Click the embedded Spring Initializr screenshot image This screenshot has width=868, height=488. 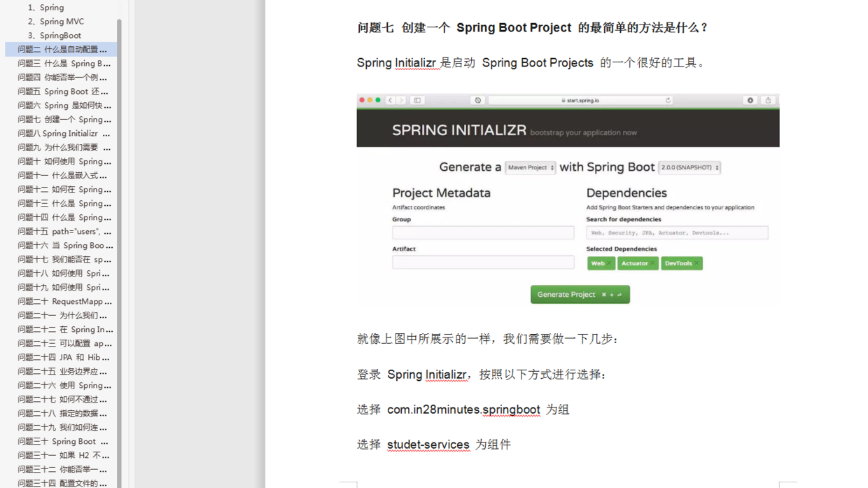tap(568, 201)
